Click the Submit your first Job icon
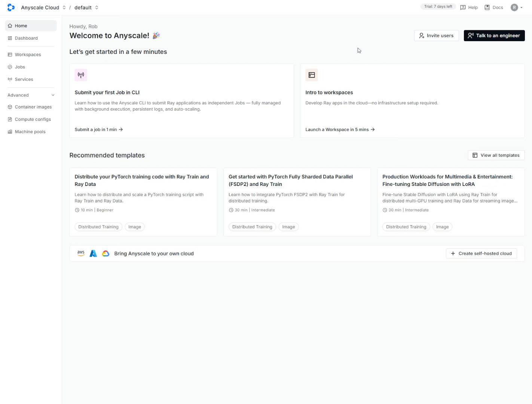The width and height of the screenshot is (532, 404). point(81,75)
